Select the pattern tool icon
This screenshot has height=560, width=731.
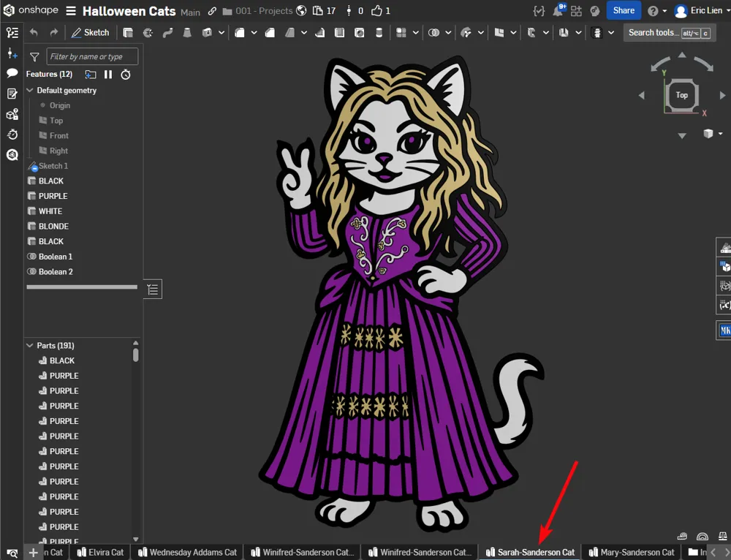click(401, 33)
